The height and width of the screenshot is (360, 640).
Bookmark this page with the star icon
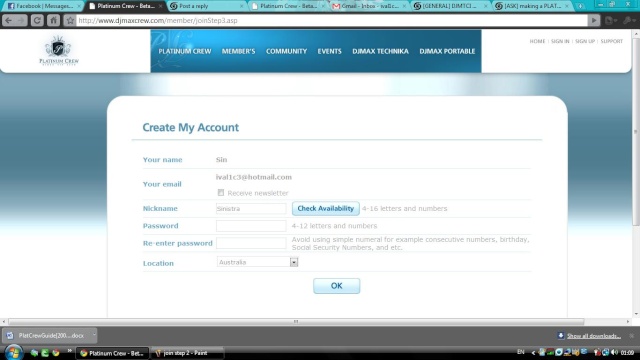click(70, 20)
